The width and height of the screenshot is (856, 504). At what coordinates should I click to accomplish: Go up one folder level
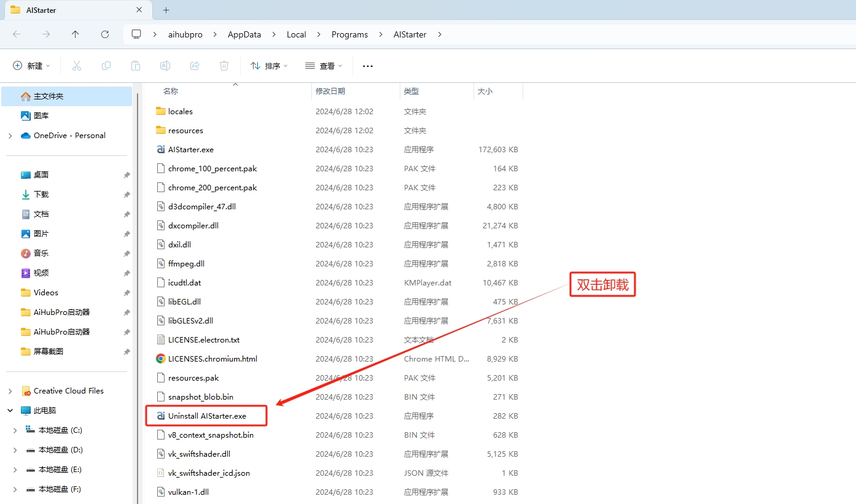point(76,34)
